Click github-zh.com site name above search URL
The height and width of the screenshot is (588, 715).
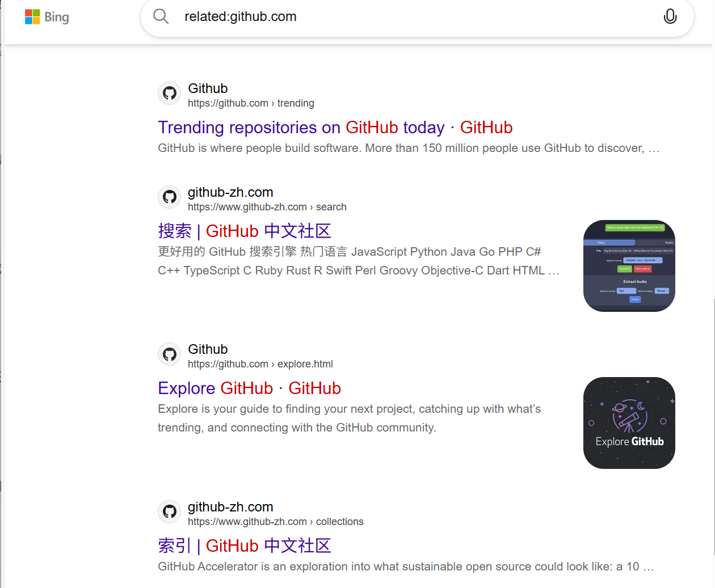coord(230,192)
